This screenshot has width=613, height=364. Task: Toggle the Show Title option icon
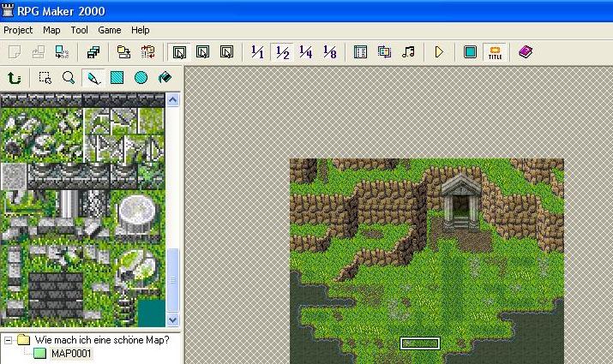coord(495,52)
